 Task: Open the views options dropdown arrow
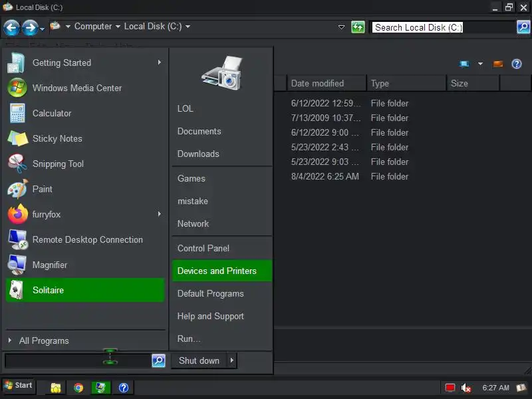[x=480, y=64]
